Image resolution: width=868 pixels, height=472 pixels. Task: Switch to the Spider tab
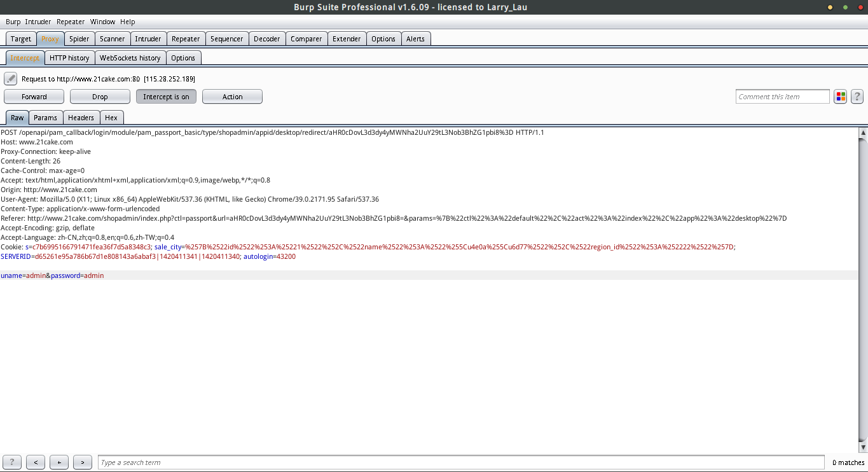point(79,39)
